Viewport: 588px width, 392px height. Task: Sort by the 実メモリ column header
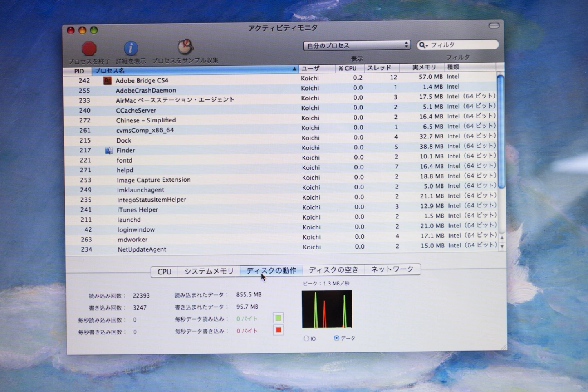422,67
